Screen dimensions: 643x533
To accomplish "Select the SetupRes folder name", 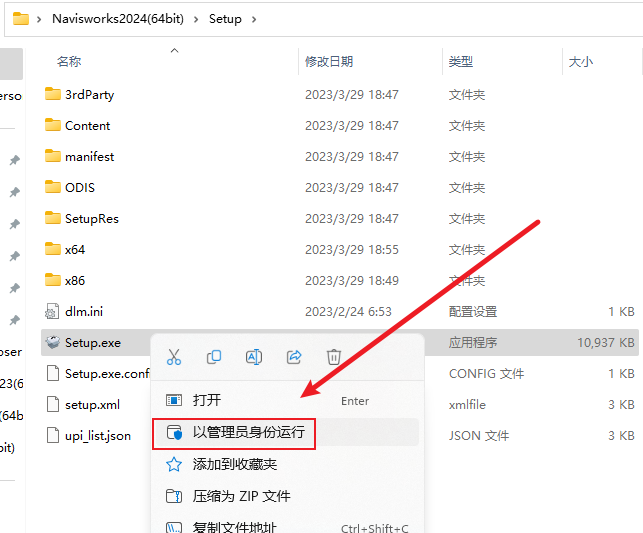I will coord(92,219).
